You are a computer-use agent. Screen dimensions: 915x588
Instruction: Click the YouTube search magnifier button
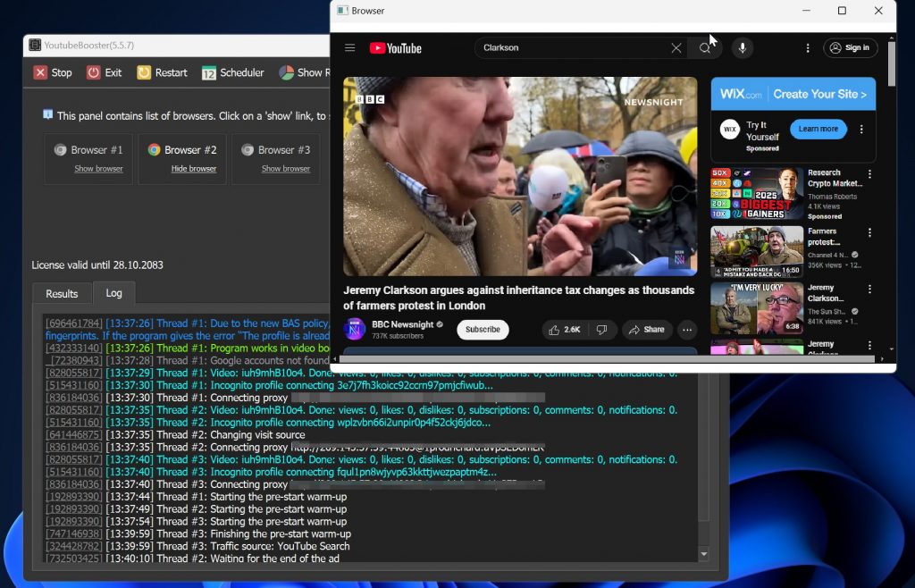pyautogui.click(x=705, y=48)
